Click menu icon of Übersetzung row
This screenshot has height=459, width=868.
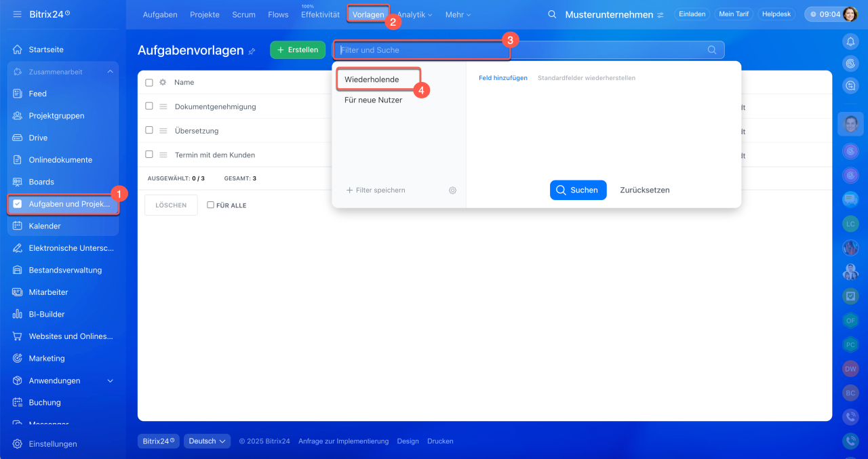163,131
